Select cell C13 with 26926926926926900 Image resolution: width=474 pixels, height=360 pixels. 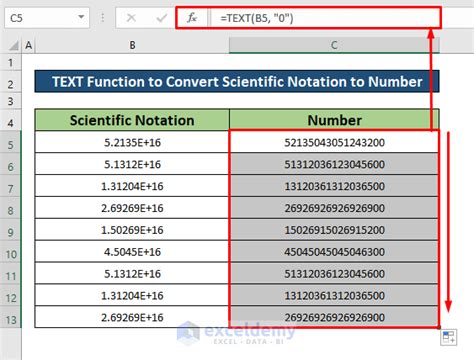(x=334, y=317)
